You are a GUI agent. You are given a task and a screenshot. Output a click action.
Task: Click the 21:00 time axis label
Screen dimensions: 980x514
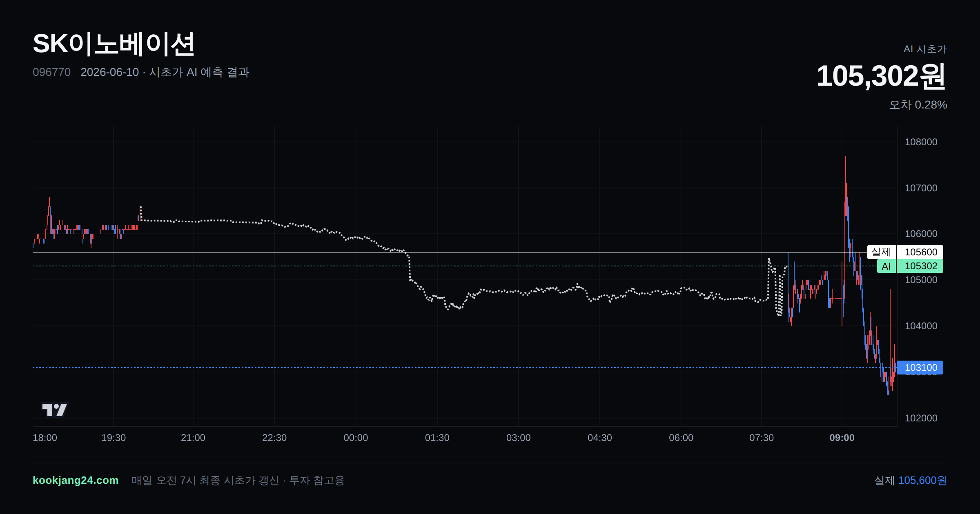193,438
